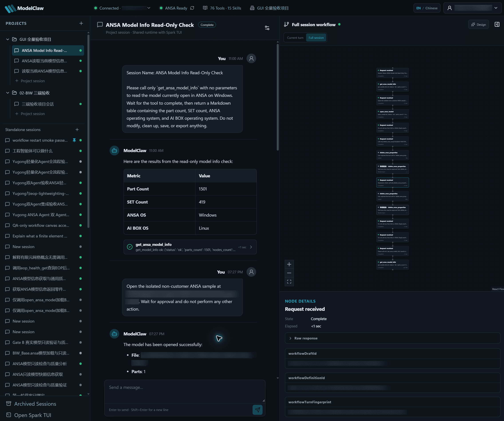Open user account dropdown menu
The image size is (504, 421).
tap(496, 8)
